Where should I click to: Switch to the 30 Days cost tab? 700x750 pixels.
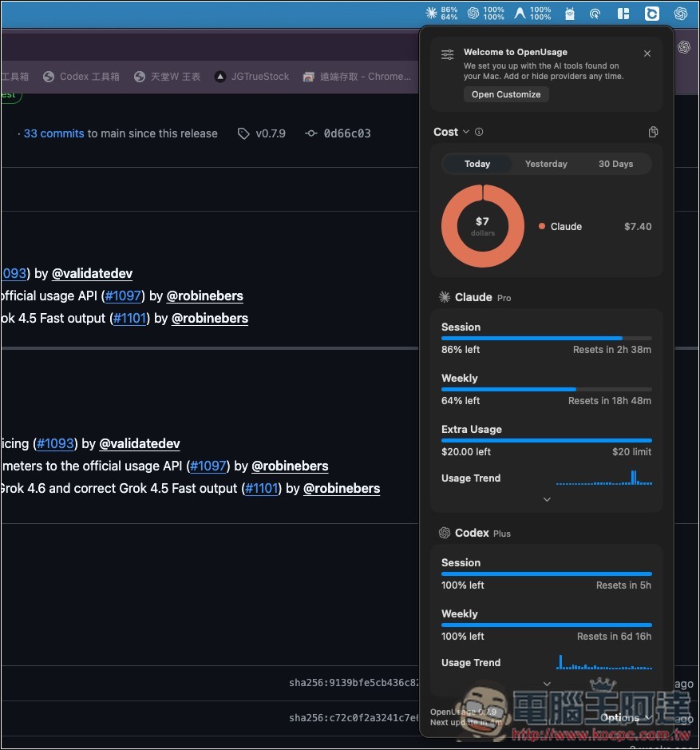(x=615, y=164)
